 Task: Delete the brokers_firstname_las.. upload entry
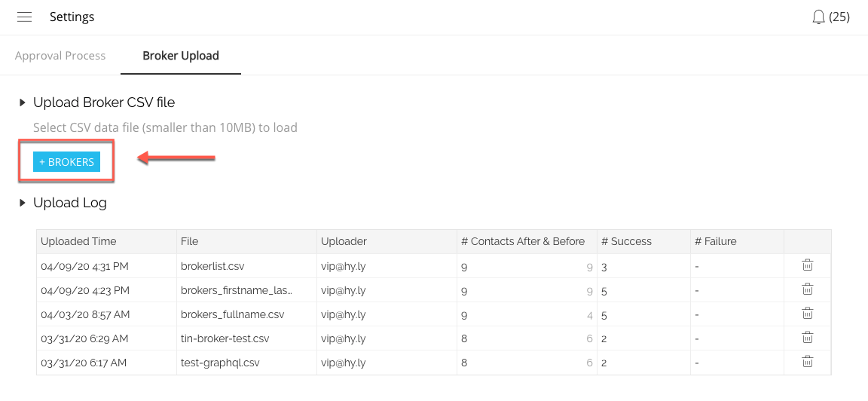click(x=807, y=289)
